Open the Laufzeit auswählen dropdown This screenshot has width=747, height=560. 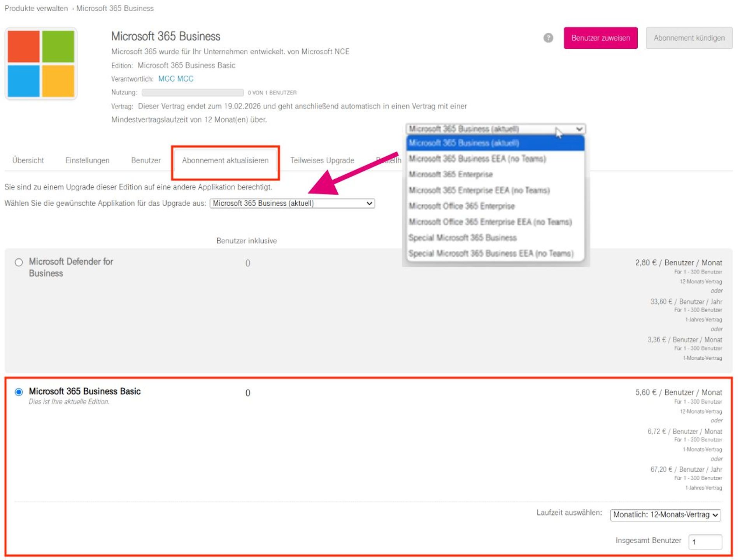[x=666, y=514]
